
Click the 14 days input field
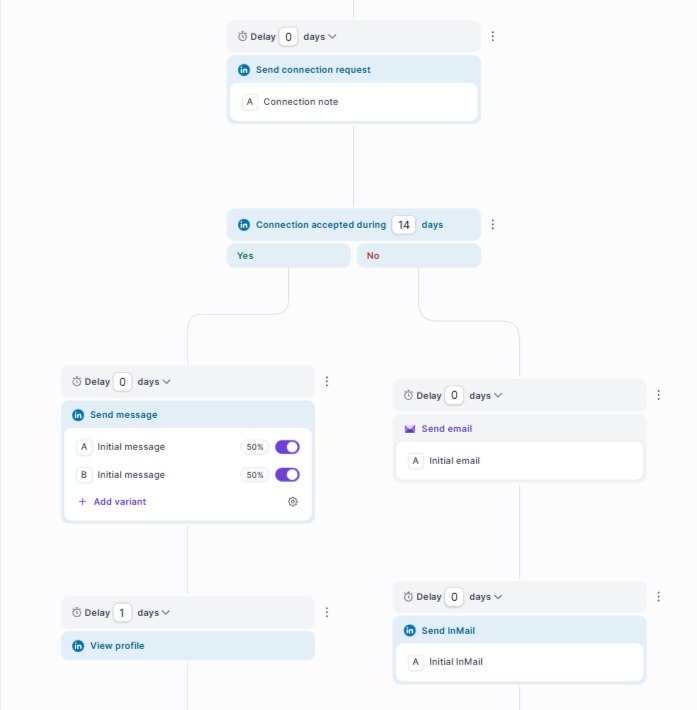[404, 225]
